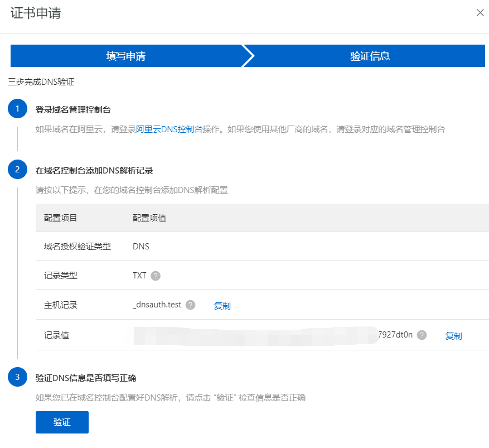Select the 验证信息 step tab
The width and height of the screenshot is (489, 448).
(x=370, y=56)
